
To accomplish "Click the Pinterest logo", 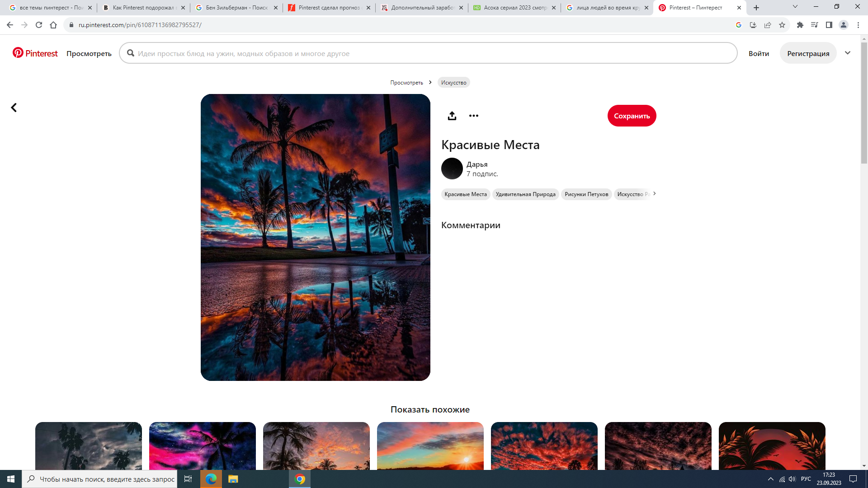I will tap(35, 53).
